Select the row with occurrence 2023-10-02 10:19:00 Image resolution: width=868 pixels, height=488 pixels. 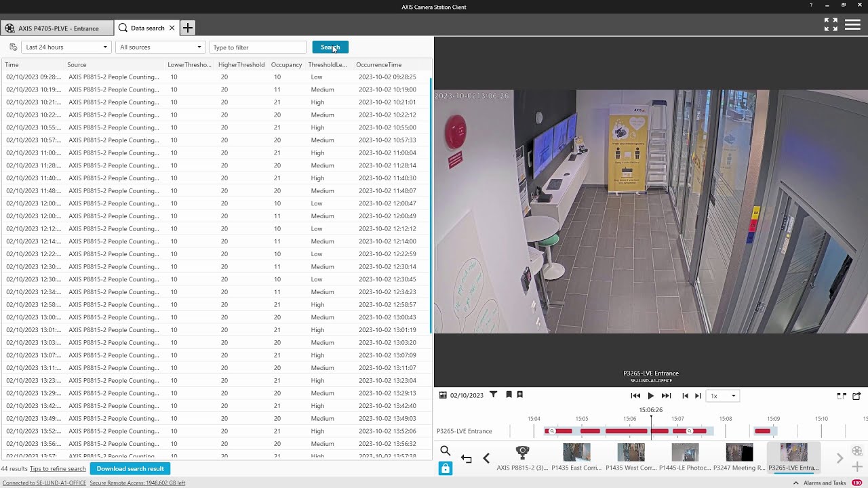[216, 89]
